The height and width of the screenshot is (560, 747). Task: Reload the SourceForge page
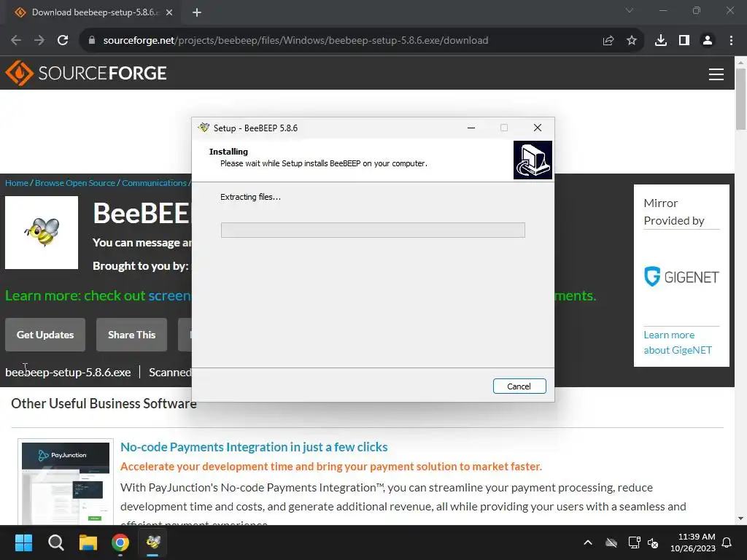pos(63,41)
